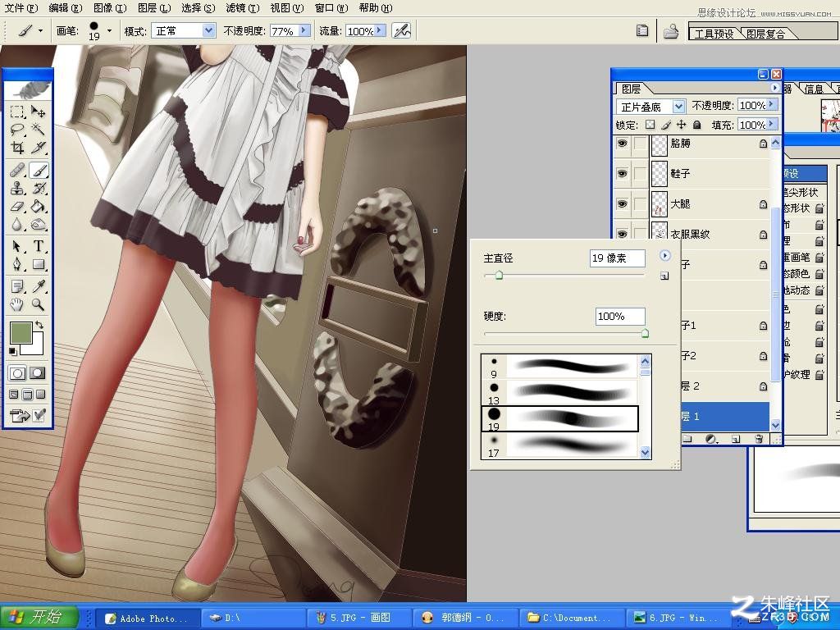Open the brush preset picker arrow
Image resolution: width=840 pixels, height=630 pixels.
(109, 30)
